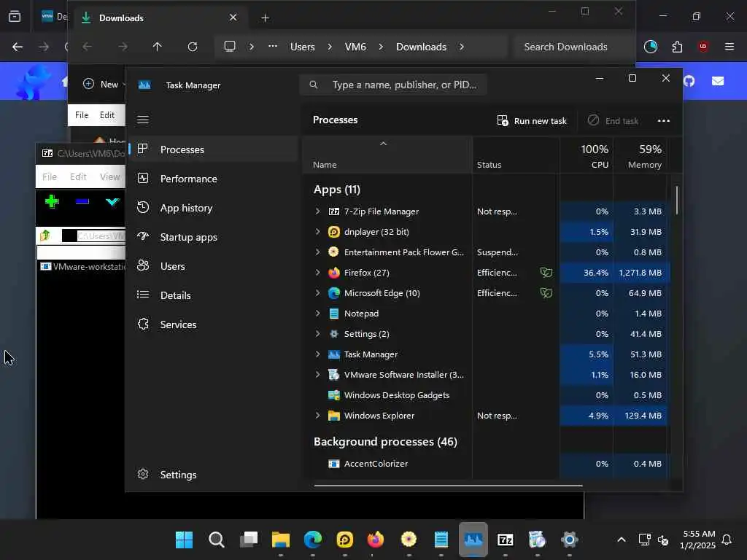Switch to the Details page
Viewport: 747px width, 560px height.
214,295
